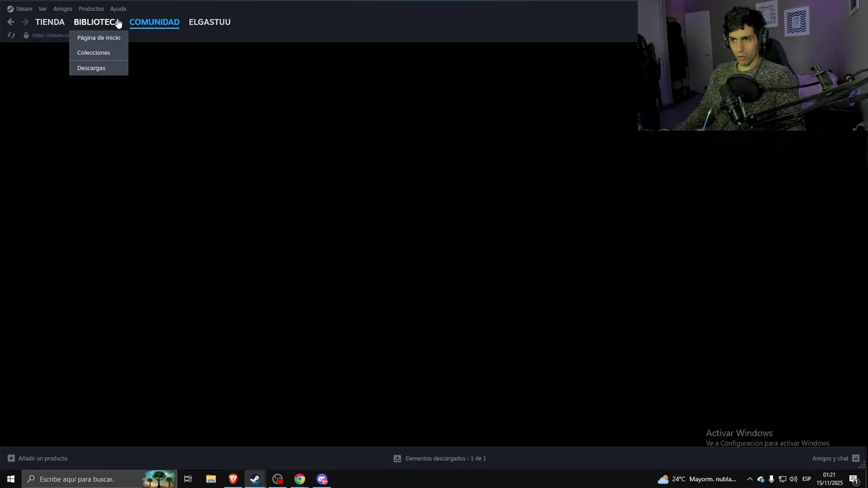This screenshot has width=868, height=488.
Task: Open the Windows Start menu
Action: point(11,479)
